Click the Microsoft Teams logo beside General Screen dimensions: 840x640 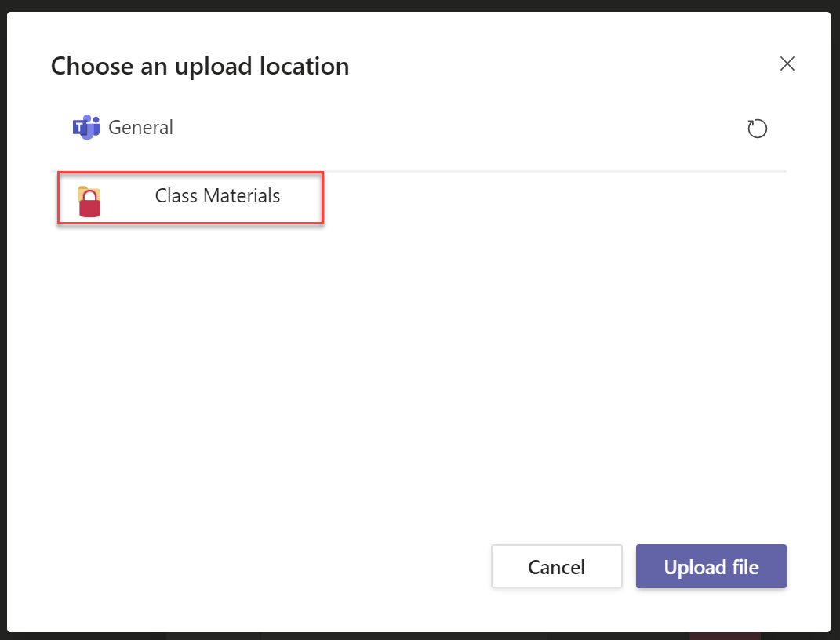pyautogui.click(x=85, y=127)
